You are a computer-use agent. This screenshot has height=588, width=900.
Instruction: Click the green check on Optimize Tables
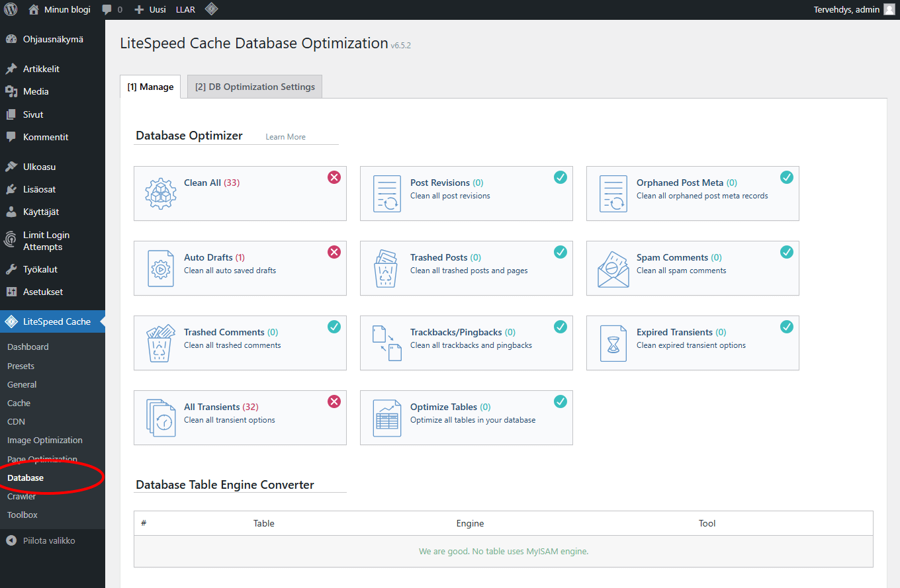[x=561, y=401]
